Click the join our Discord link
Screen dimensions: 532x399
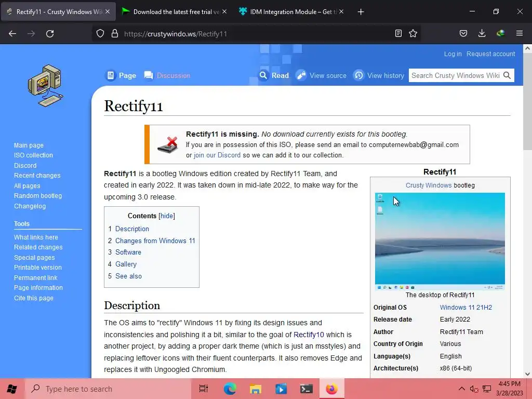click(x=217, y=155)
